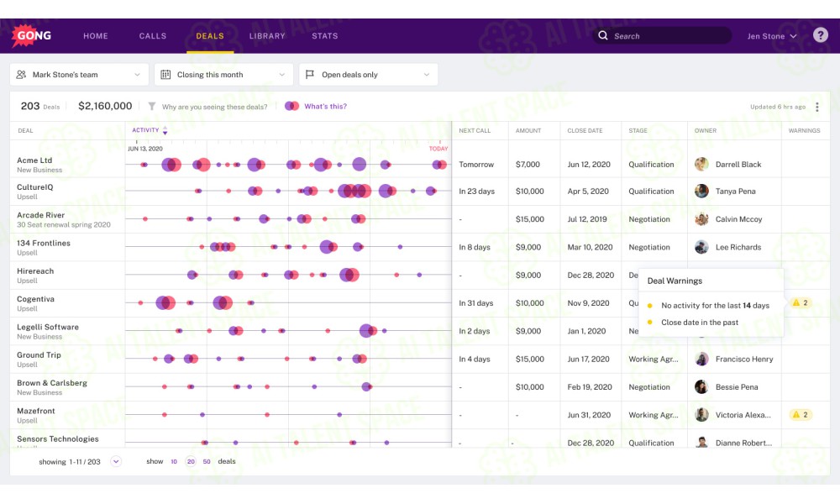Click Victoria Alexa's avatar
This screenshot has width=840, height=504.
(x=701, y=415)
